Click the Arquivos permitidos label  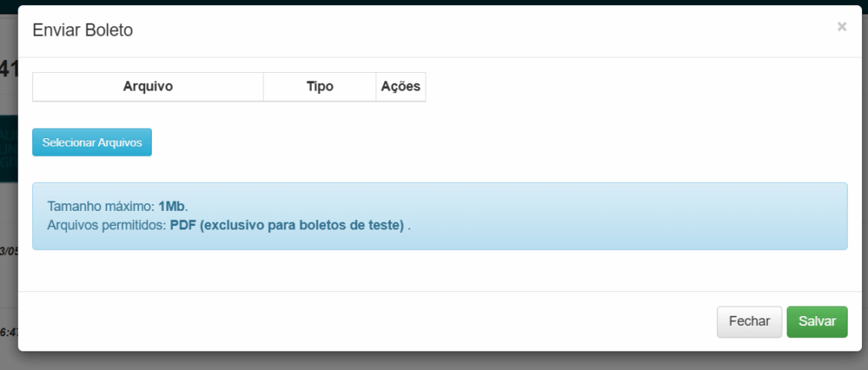click(x=107, y=226)
